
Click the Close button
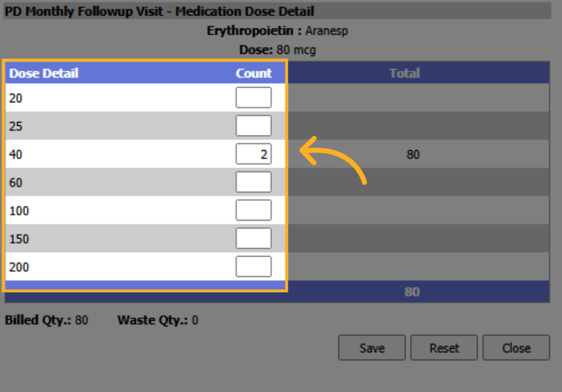coord(516,348)
